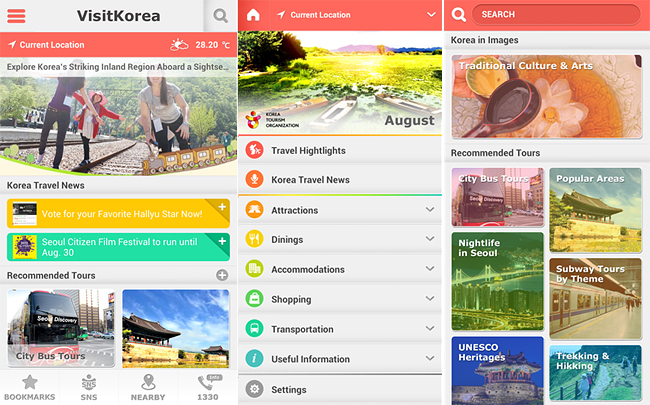
Task: Select Korea Travel News menu entry
Action: [340, 179]
